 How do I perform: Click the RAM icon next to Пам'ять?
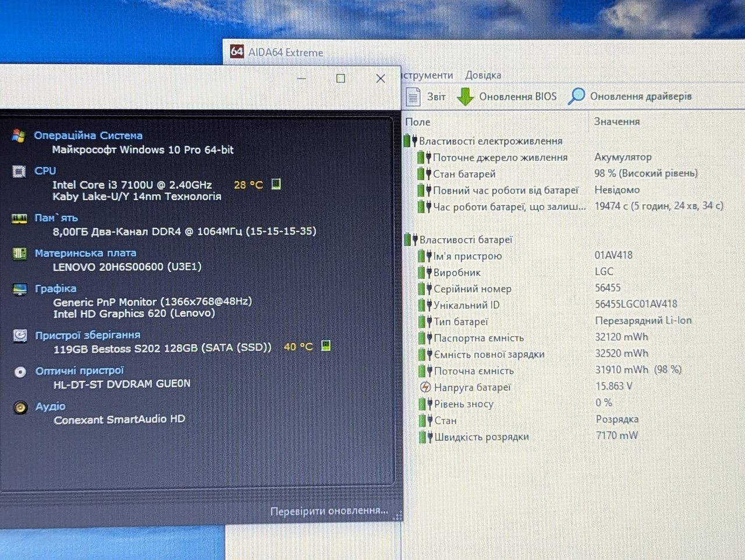[19, 219]
